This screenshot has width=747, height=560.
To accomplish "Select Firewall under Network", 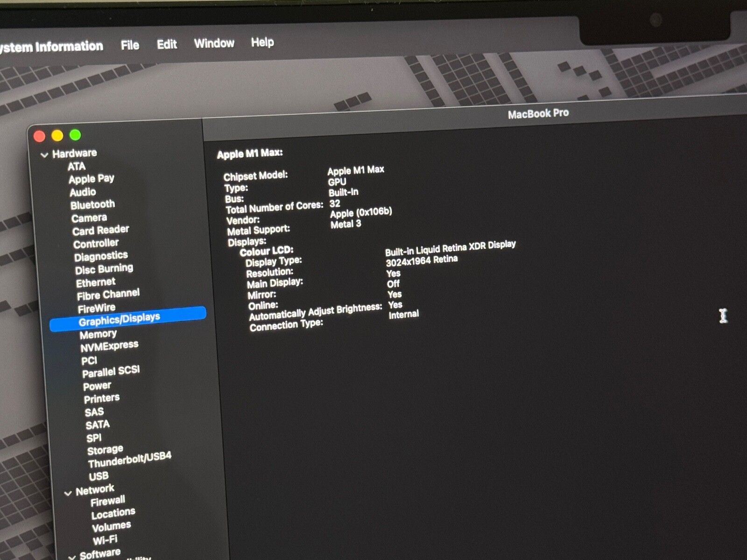I will [108, 502].
